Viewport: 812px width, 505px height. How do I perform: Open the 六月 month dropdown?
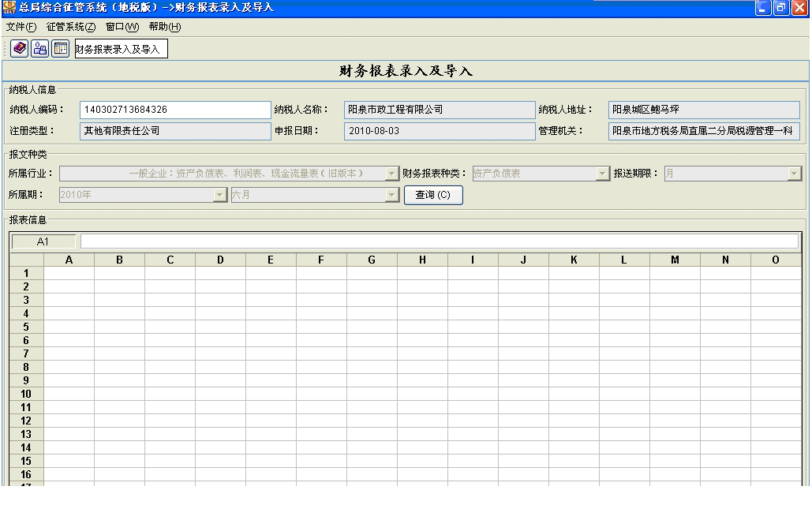coord(392,195)
